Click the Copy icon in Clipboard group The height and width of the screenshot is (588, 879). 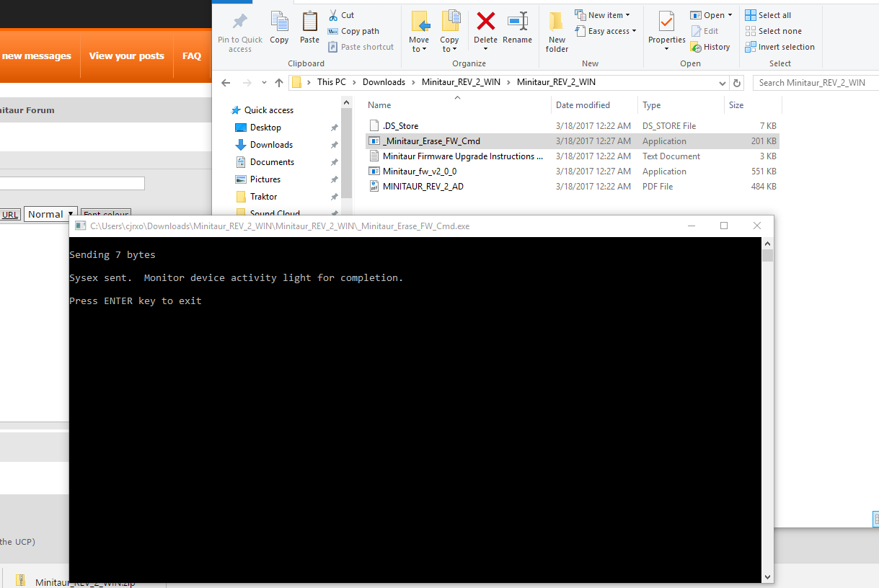[279, 23]
